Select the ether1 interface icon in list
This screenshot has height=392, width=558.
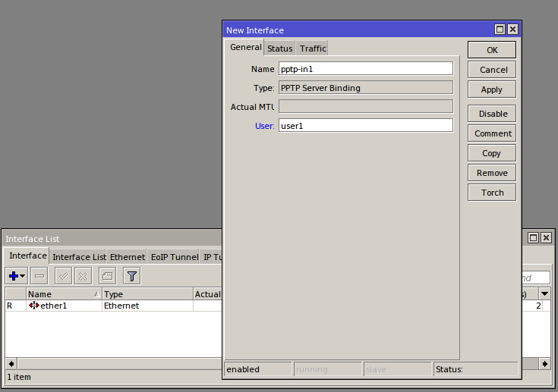(x=34, y=306)
